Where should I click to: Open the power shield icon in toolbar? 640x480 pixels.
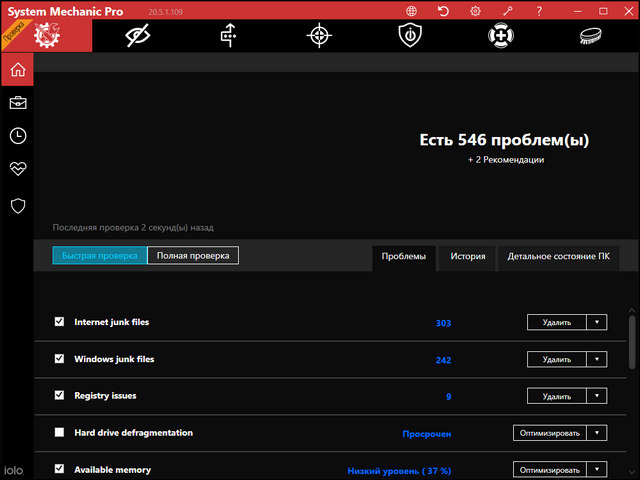pos(408,36)
